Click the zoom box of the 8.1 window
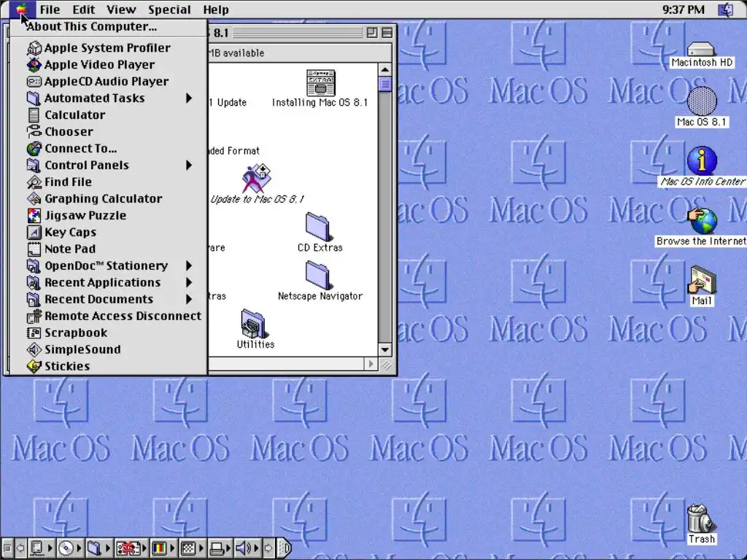The width and height of the screenshot is (747, 560). [x=371, y=32]
